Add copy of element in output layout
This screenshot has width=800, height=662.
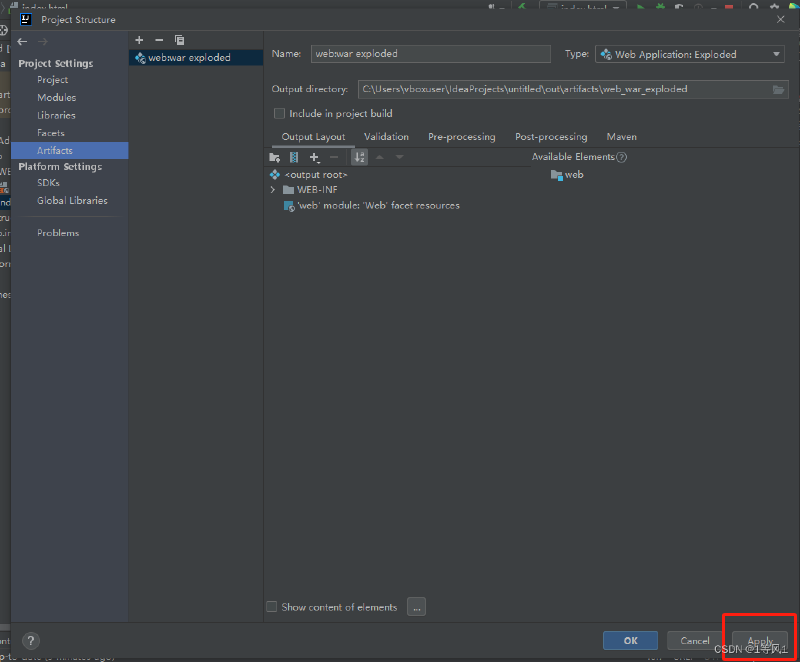314,158
